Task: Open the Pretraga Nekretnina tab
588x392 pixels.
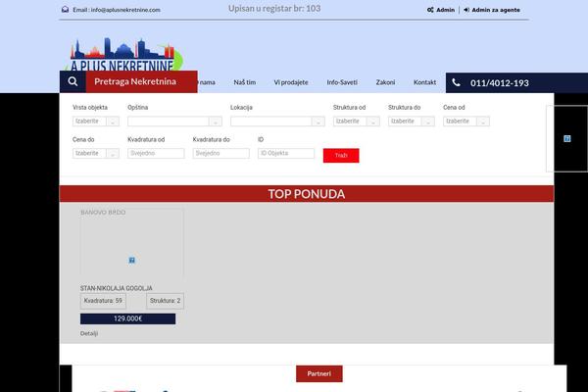Action: click(141, 81)
